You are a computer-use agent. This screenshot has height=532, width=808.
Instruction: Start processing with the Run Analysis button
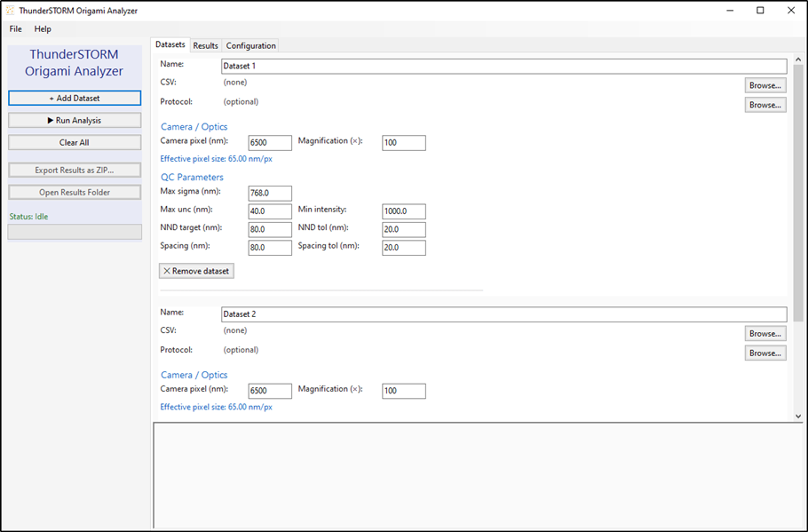coord(75,120)
